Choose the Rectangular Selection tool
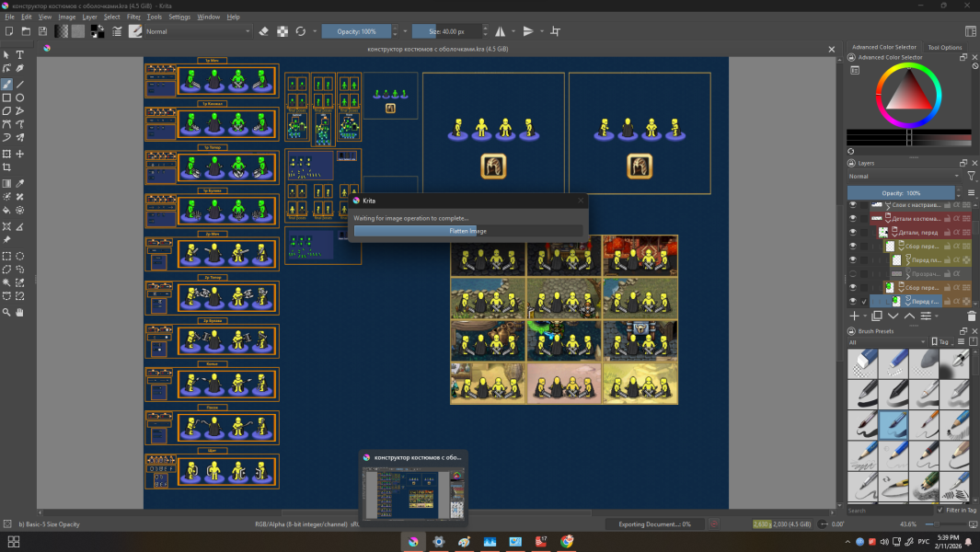 [x=6, y=256]
